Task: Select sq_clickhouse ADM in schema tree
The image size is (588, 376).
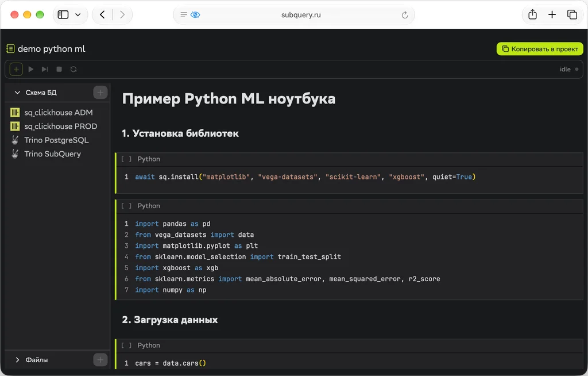Action: click(58, 112)
